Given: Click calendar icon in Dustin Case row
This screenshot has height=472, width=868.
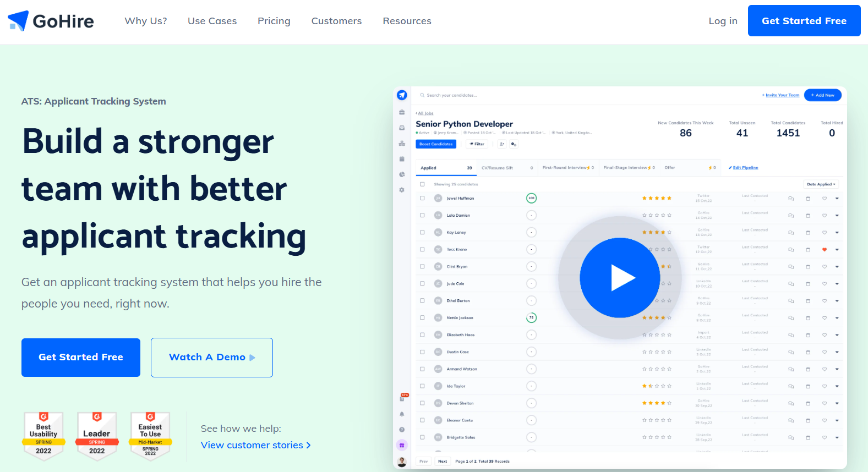Looking at the screenshot, I should [808, 352].
